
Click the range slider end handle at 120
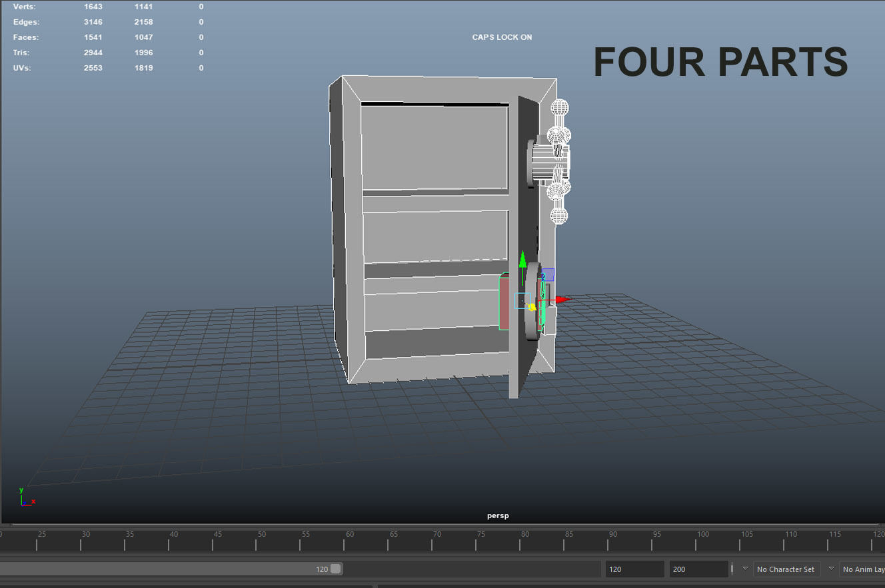tap(335, 569)
